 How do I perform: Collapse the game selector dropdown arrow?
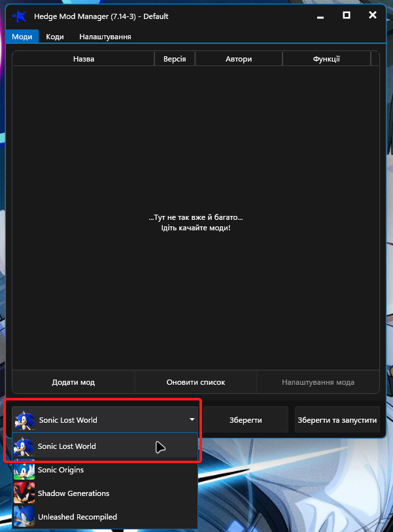(x=192, y=419)
